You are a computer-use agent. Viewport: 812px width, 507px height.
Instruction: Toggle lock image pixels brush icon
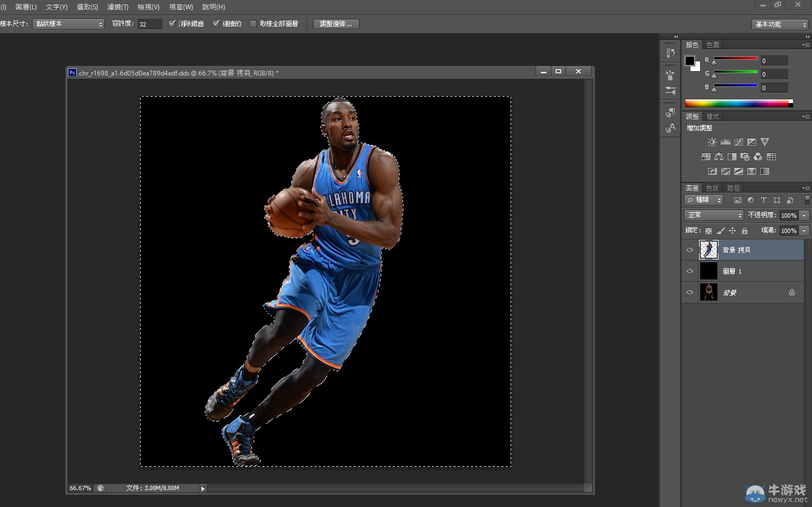(x=720, y=231)
